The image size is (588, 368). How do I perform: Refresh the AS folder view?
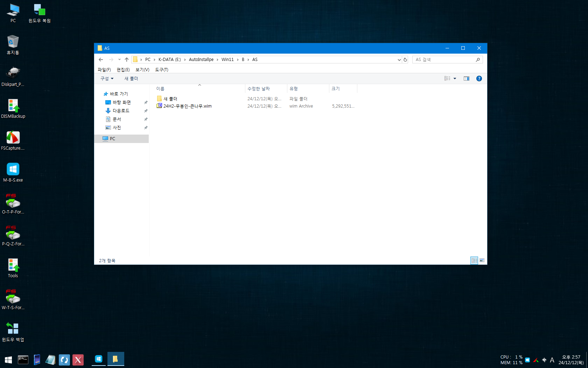(x=405, y=60)
